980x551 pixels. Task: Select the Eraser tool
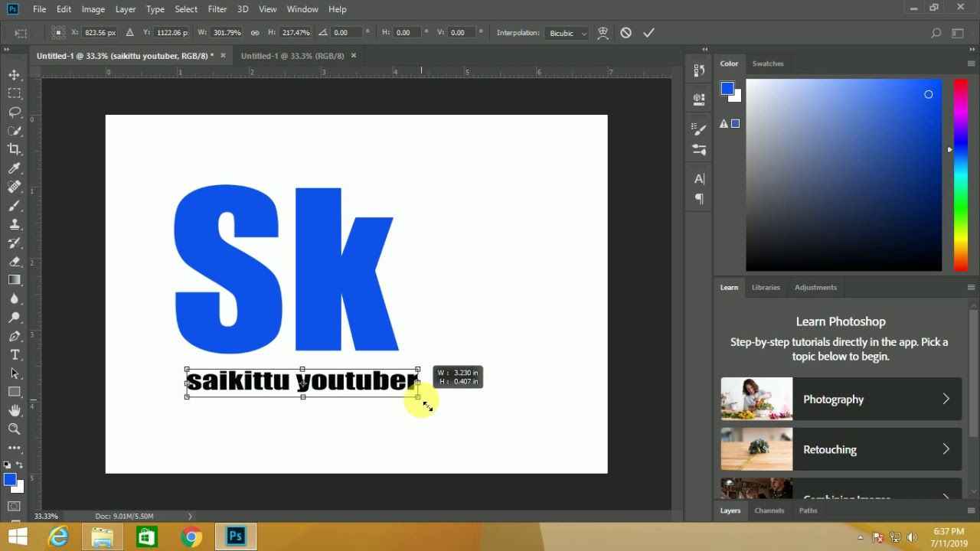15,262
